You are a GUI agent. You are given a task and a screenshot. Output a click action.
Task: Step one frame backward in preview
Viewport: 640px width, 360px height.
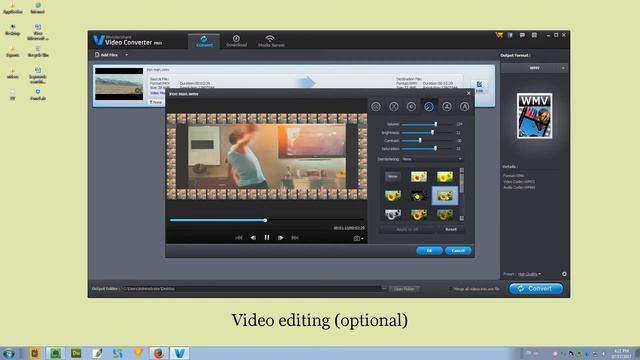point(253,238)
